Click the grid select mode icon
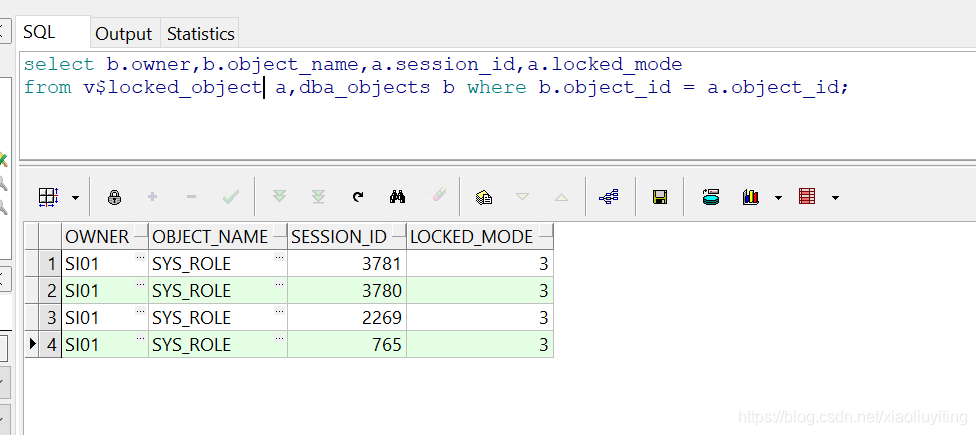Screen dimensions: 976x435 (x=49, y=197)
